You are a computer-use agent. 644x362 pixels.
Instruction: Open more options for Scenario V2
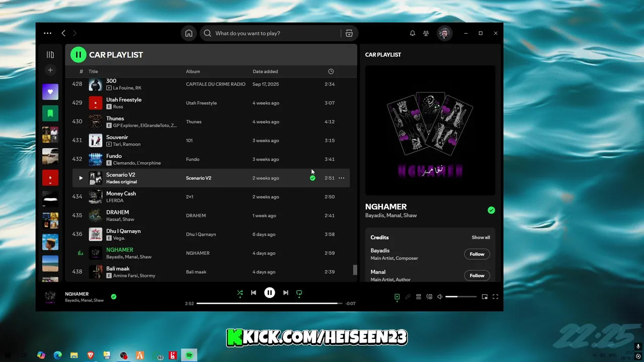342,178
